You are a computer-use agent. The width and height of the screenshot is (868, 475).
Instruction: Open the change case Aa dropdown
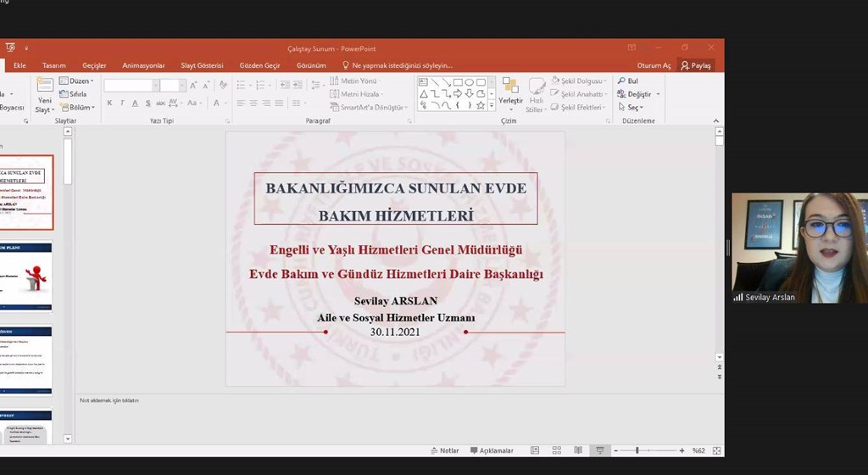click(193, 103)
